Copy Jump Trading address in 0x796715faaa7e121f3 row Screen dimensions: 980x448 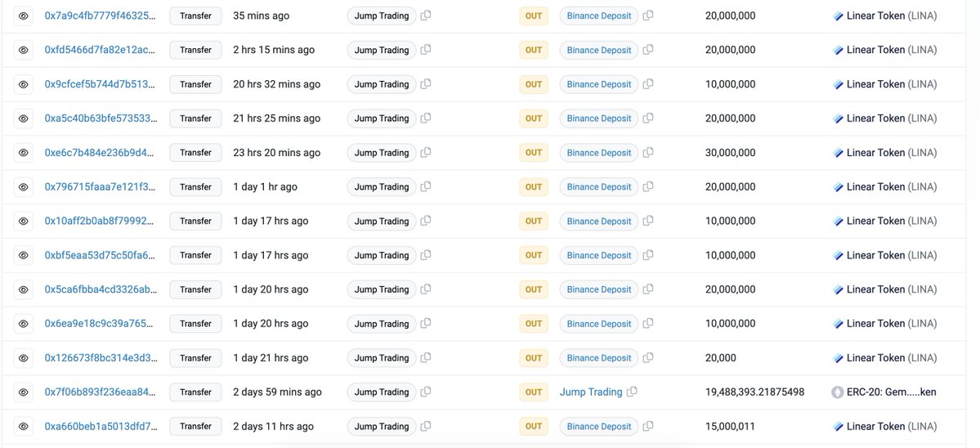[426, 187]
